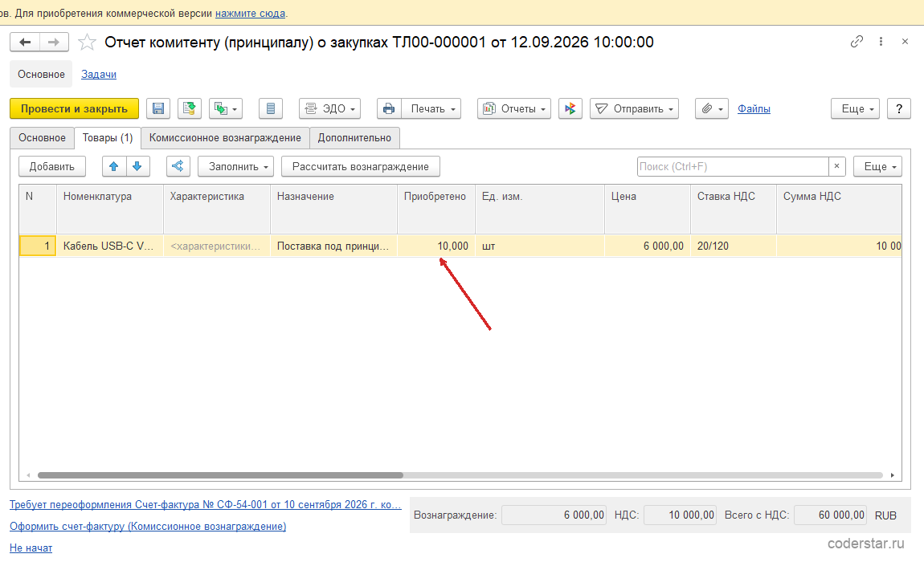924x562 pixels.
Task: Open the Заполнить dropdown
Action: click(x=235, y=167)
